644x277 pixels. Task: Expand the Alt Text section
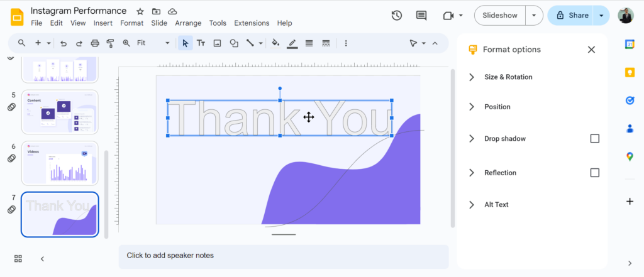coord(496,205)
